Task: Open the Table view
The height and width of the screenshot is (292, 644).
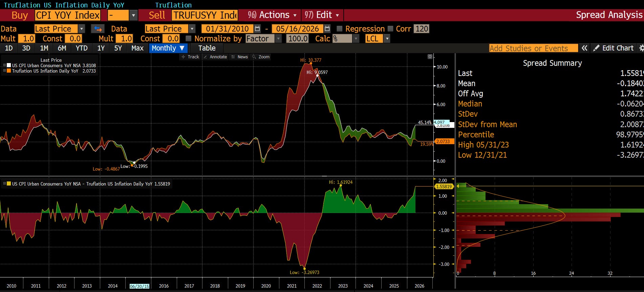Action: click(x=207, y=48)
